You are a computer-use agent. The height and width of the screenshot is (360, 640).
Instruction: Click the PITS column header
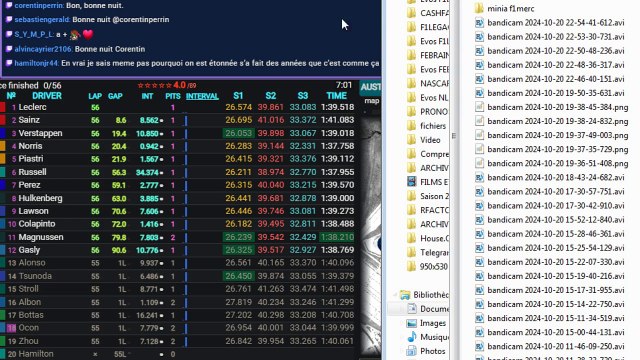[x=173, y=96]
